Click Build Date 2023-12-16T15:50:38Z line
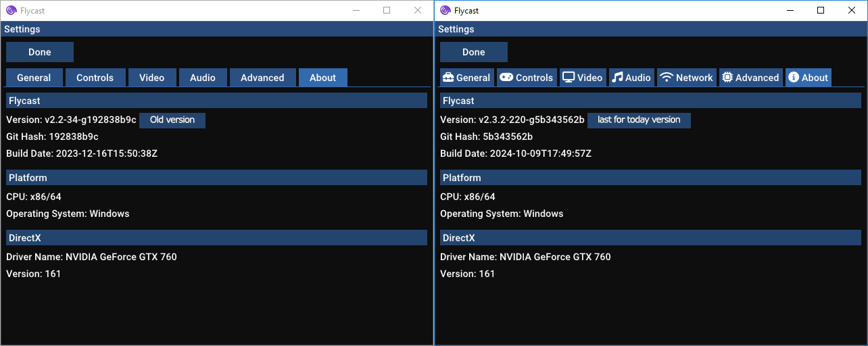Screen dimensions: 868x346 (82, 153)
